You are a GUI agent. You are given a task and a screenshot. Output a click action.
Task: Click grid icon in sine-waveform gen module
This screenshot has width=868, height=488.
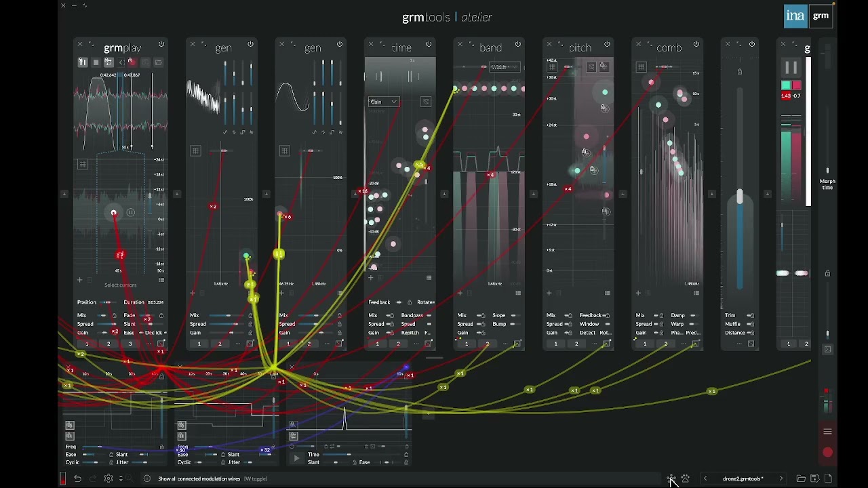tap(285, 150)
